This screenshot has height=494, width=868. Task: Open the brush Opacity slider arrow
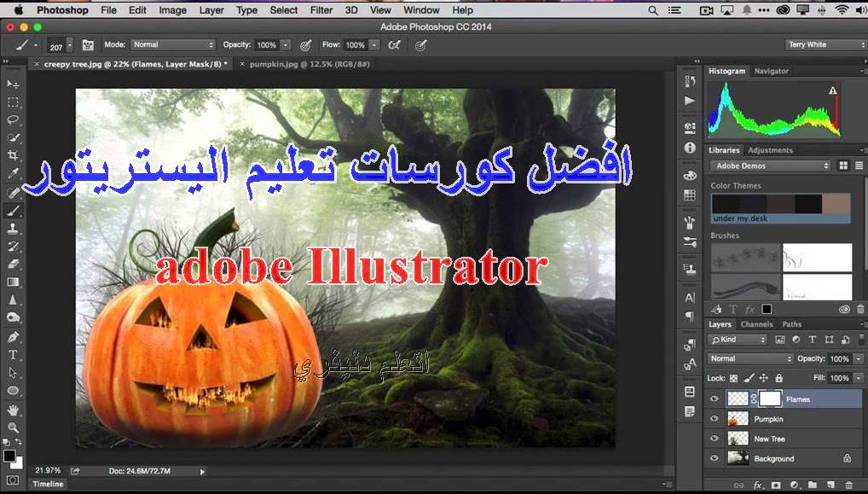[285, 45]
